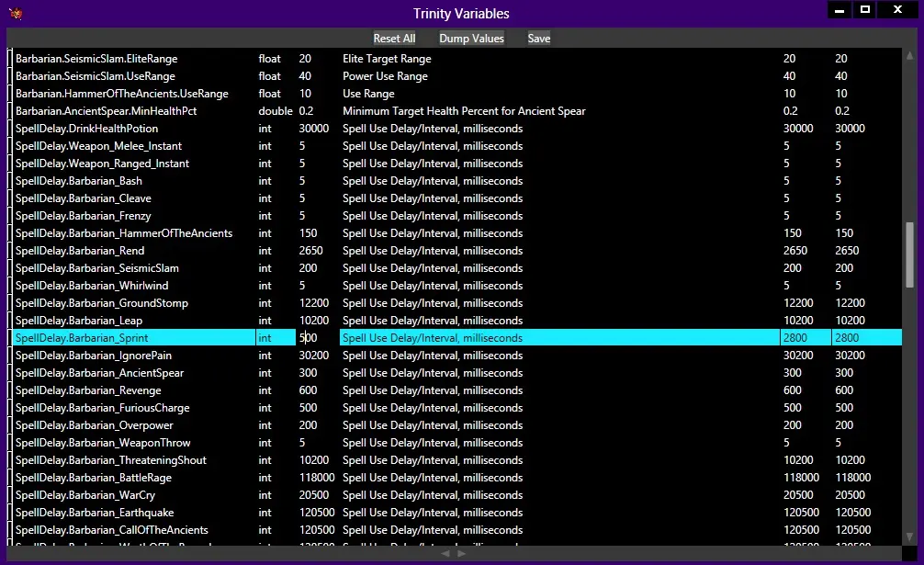Click 'float' type of SeismicSlam.EliteRange row
Screen dimensions: 924x565
[x=269, y=58]
